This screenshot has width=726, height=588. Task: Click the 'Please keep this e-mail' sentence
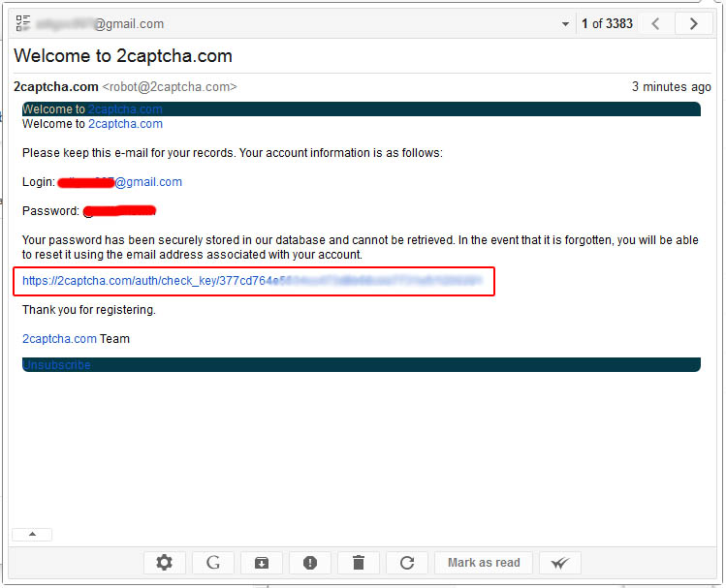coord(233,153)
